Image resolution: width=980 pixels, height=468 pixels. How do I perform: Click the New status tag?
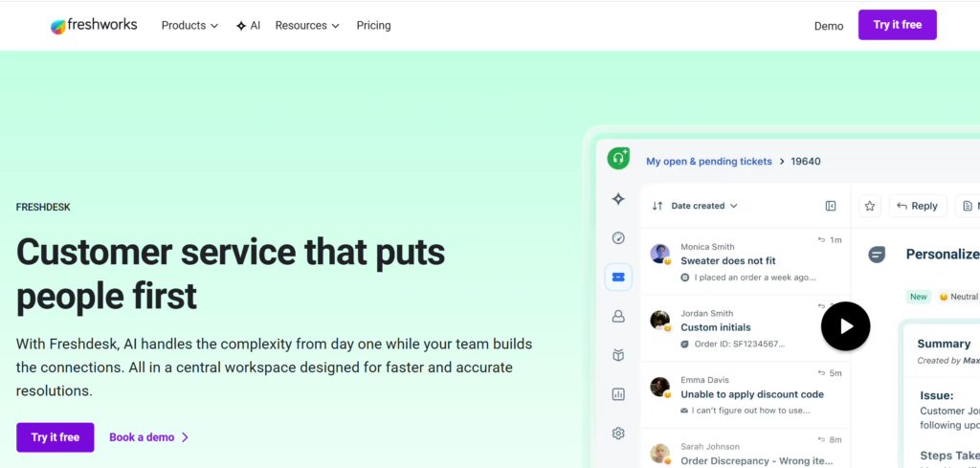918,297
